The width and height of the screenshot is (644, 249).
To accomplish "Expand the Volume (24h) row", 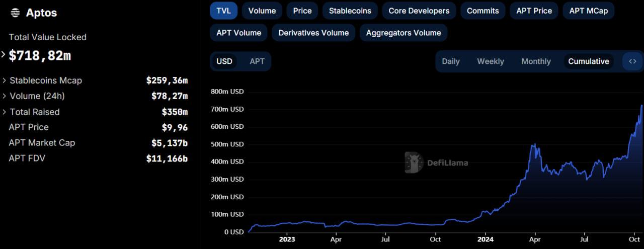I will click(5, 96).
